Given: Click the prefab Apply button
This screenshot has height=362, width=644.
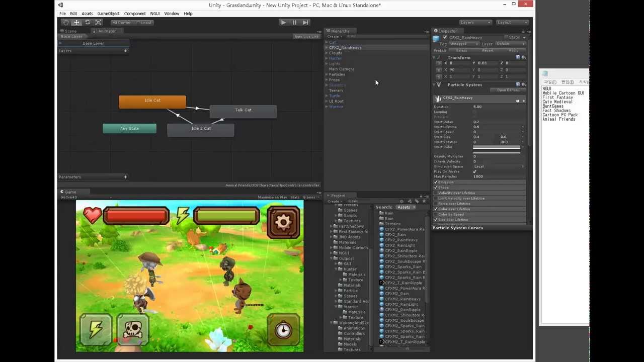Looking at the screenshot, I should click(x=513, y=51).
